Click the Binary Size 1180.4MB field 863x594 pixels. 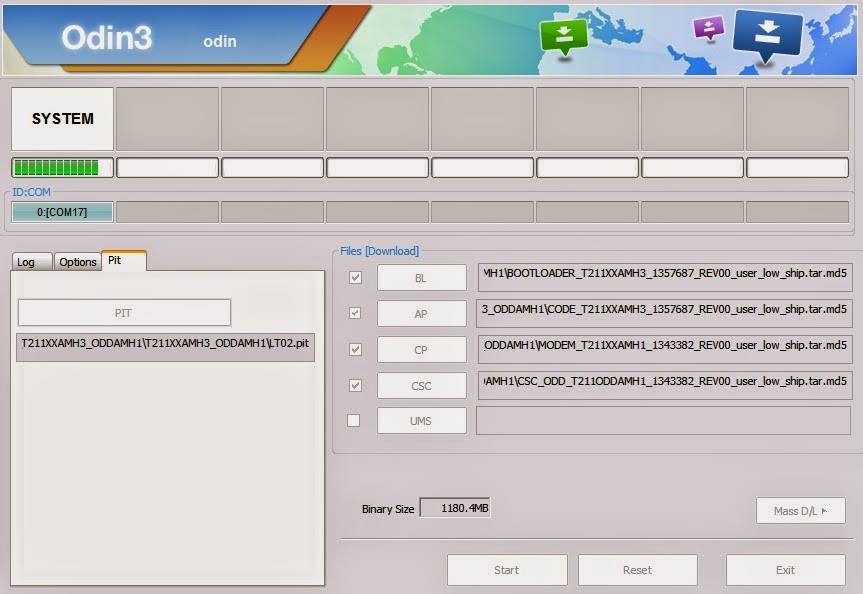pos(455,508)
